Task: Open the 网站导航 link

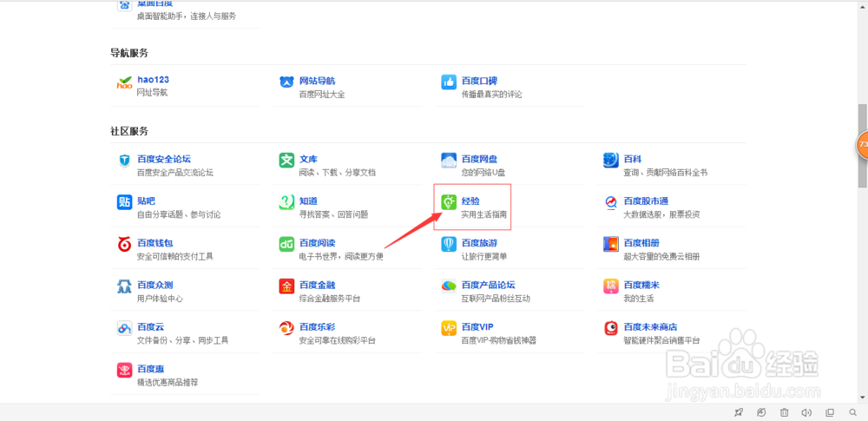Action: (317, 81)
